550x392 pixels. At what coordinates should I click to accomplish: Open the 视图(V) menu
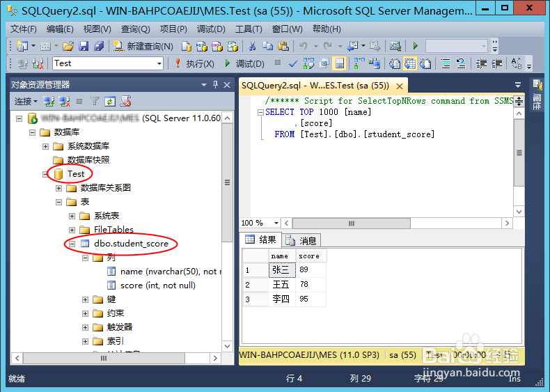pyautogui.click(x=97, y=29)
